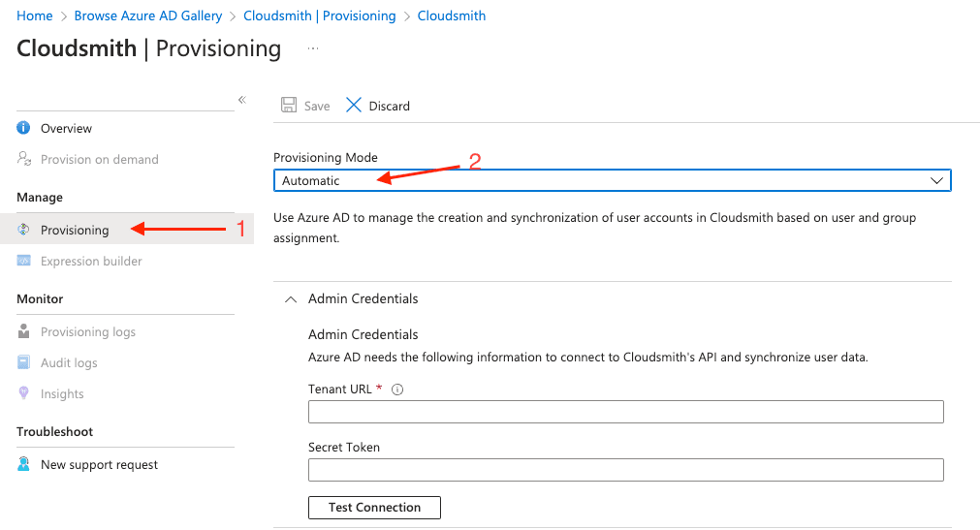The image size is (980, 530).
Task: Focus the Secret Token input field
Action: coord(625,471)
